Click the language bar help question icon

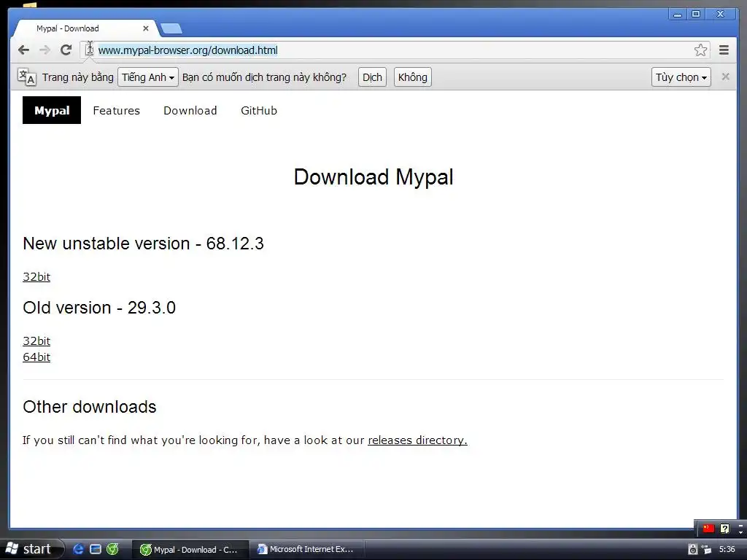[x=724, y=528]
